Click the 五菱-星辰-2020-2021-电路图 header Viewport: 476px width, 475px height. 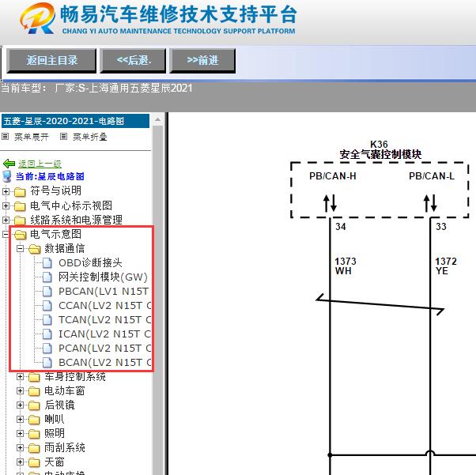(75, 121)
